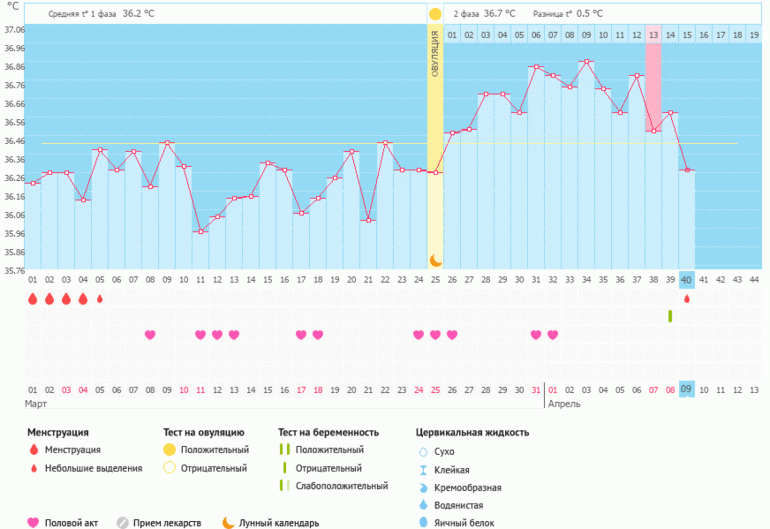Select the heart marker on cycle day 08

pyautogui.click(x=150, y=335)
